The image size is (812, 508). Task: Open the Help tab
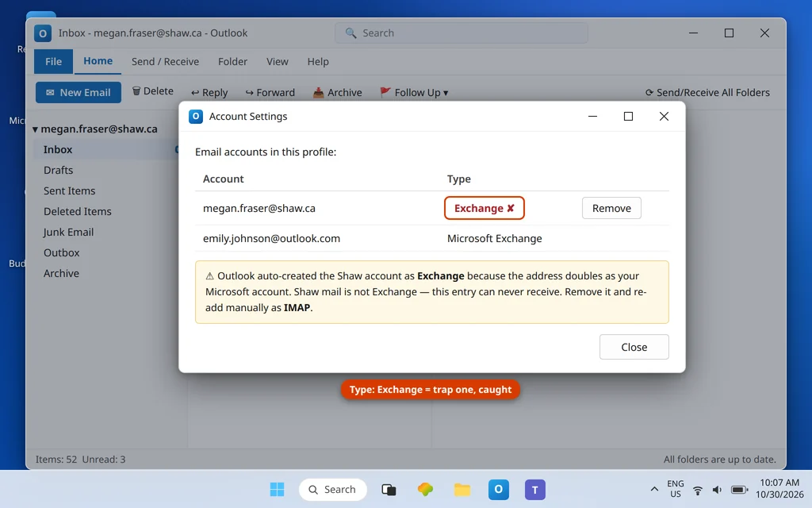tap(318, 62)
